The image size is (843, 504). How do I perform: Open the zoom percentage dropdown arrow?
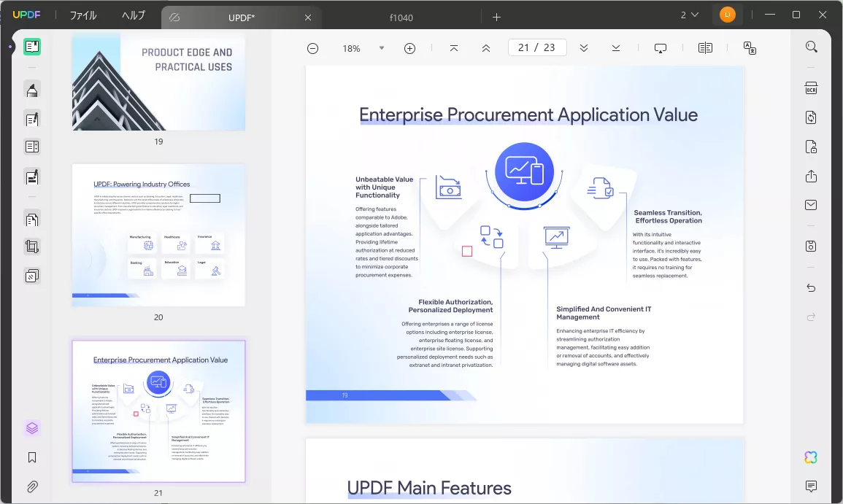[382, 48]
